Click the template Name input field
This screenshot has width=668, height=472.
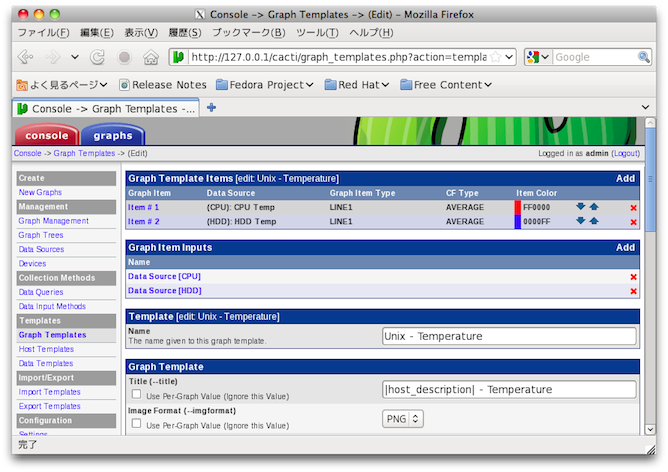tap(509, 336)
